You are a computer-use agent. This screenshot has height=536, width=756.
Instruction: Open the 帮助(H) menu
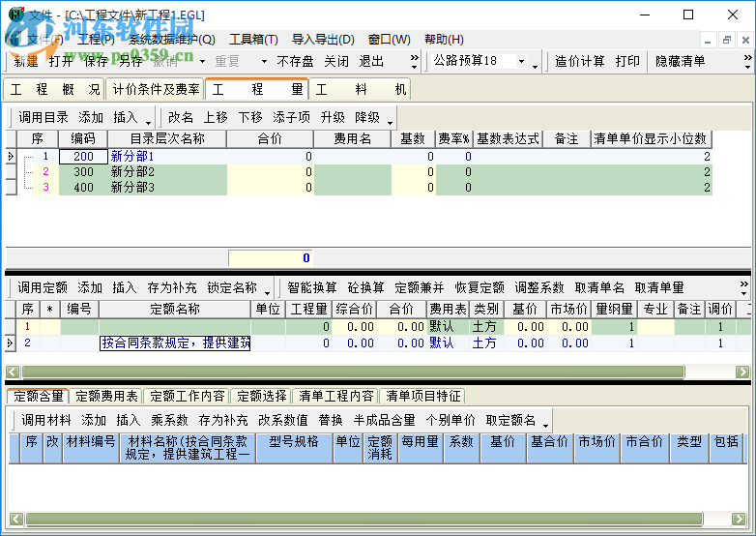coord(444,40)
